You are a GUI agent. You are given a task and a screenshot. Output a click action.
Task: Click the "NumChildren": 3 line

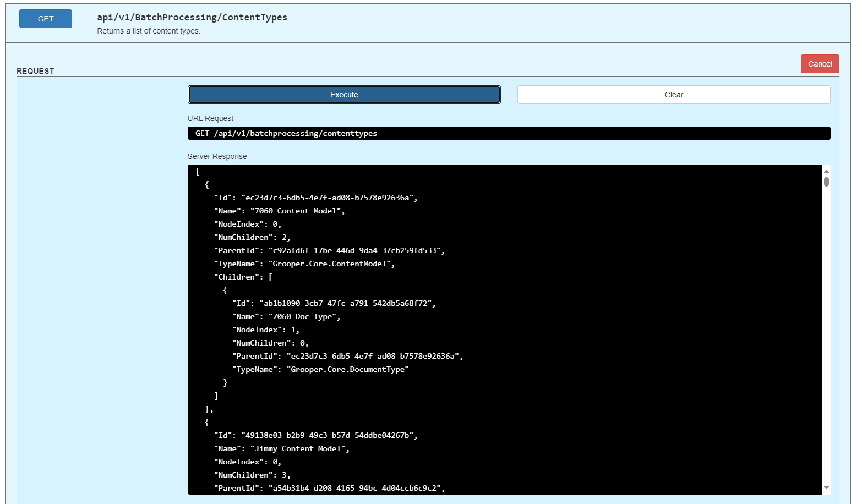coord(252,475)
